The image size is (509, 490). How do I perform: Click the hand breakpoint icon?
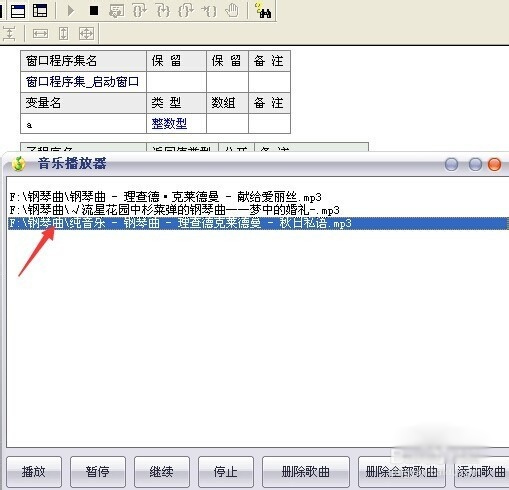(x=232, y=11)
